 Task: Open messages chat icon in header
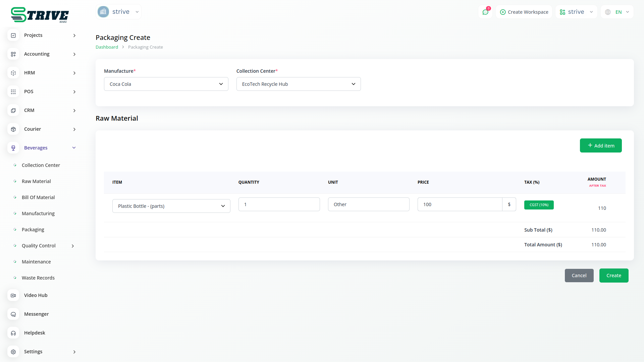[485, 12]
